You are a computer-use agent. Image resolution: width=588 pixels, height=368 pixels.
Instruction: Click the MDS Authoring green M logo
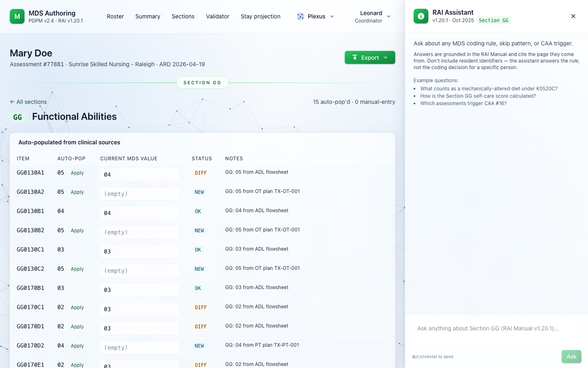click(x=17, y=16)
